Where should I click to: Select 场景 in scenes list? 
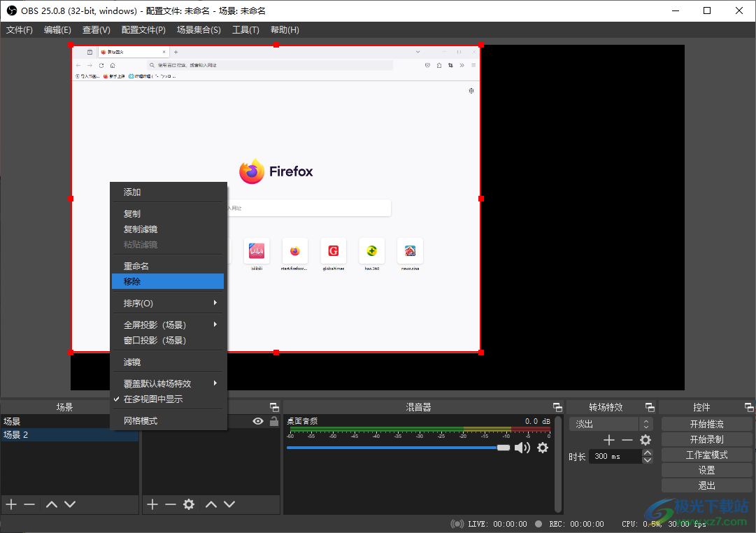coord(55,421)
